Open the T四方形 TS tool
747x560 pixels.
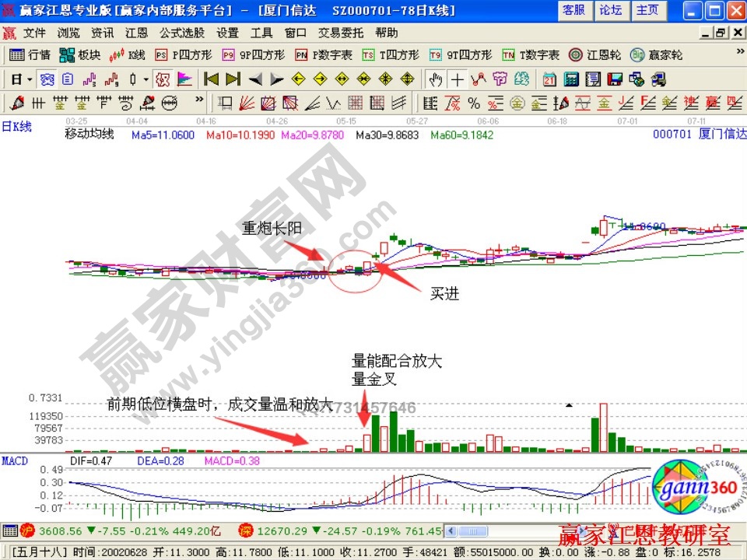coord(391,55)
